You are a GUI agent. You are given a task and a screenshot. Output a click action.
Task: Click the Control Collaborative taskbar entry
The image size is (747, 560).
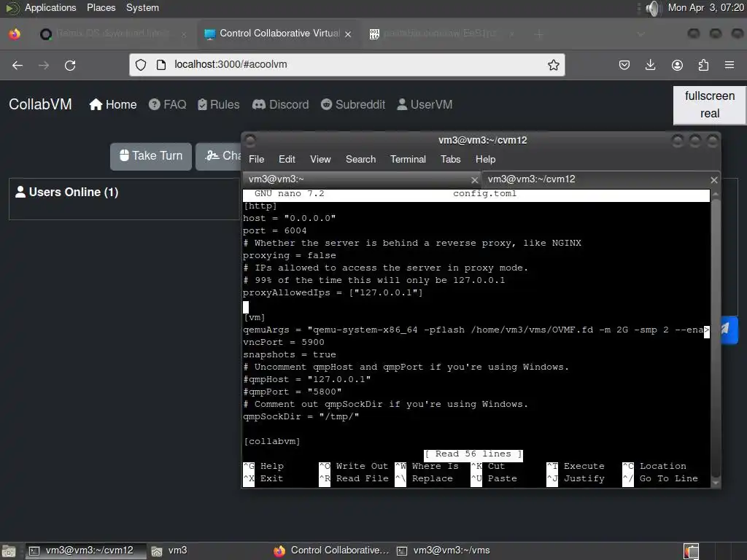pyautogui.click(x=332, y=551)
